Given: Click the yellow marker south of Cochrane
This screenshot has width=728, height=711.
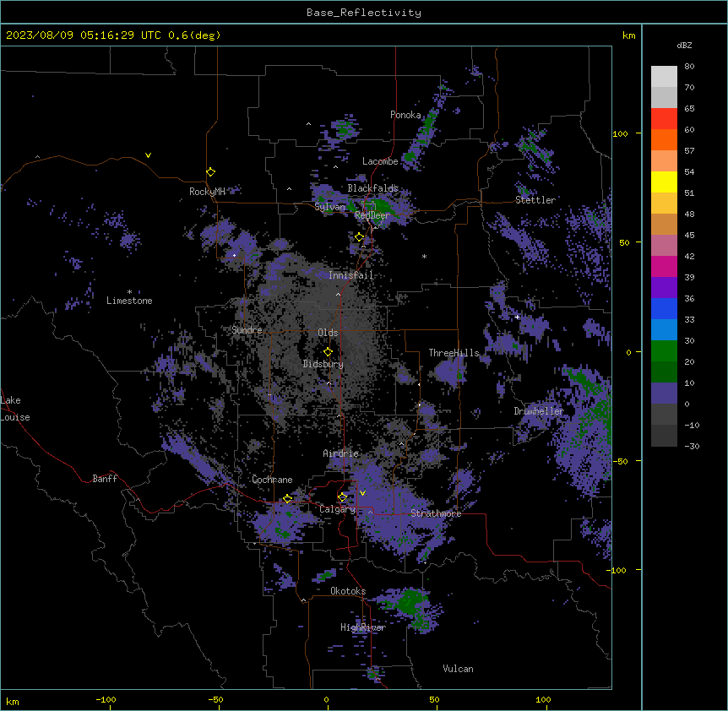Looking at the screenshot, I should click(x=287, y=499).
